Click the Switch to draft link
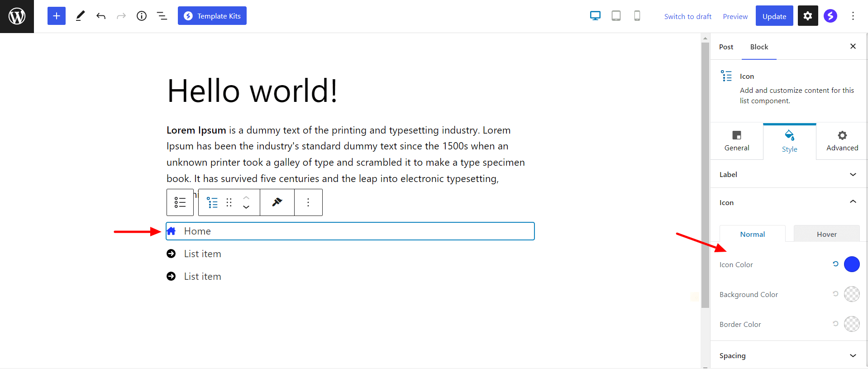The image size is (868, 369). click(x=687, y=17)
